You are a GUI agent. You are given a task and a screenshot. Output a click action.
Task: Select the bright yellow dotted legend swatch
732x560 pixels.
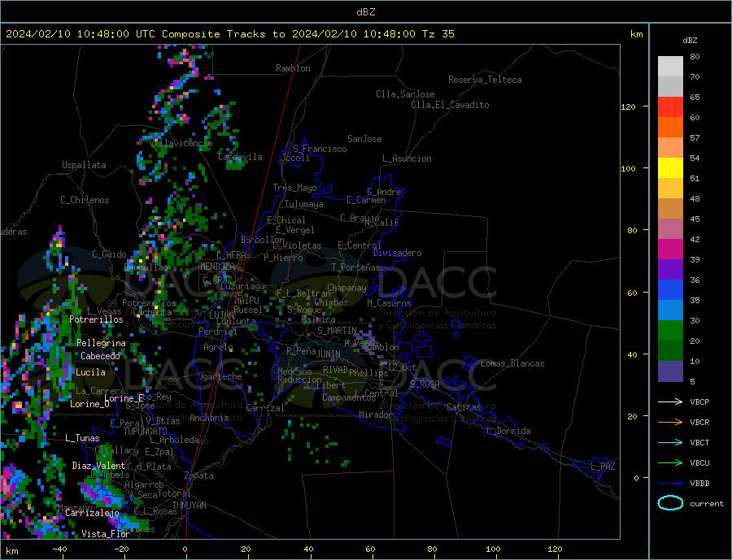670,168
